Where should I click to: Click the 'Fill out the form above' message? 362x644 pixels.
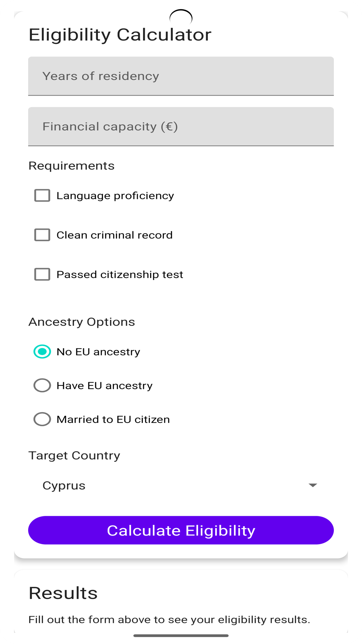tap(169, 620)
